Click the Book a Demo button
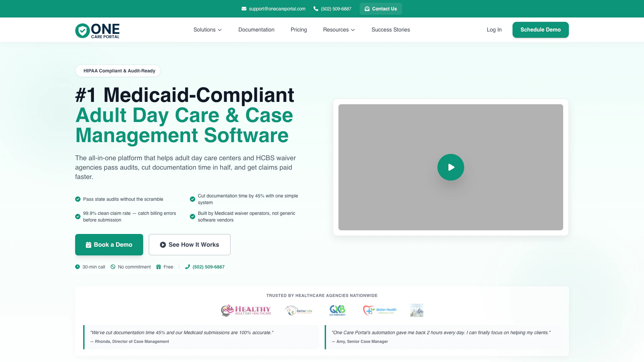The image size is (644, 362). (x=109, y=245)
